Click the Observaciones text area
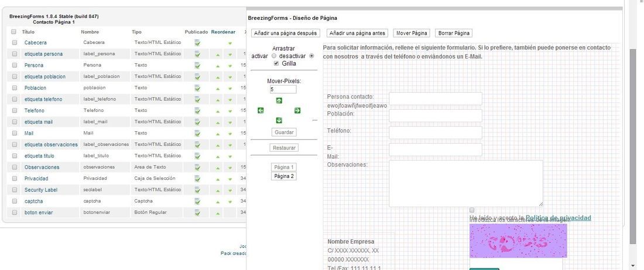Screen dimensions: 644x270 (466, 183)
